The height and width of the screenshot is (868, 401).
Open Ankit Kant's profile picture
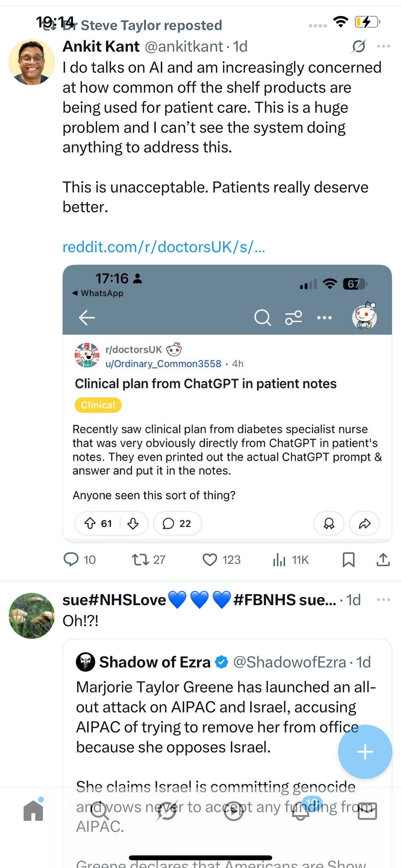pyautogui.click(x=32, y=62)
